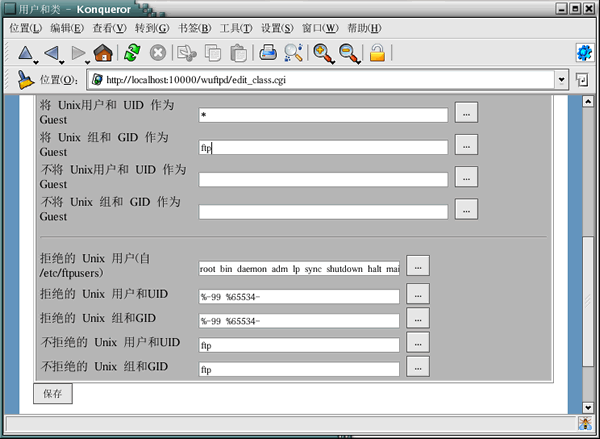This screenshot has width=600, height=439.
Task: Open the 帮助(H) menu
Action: (364, 28)
